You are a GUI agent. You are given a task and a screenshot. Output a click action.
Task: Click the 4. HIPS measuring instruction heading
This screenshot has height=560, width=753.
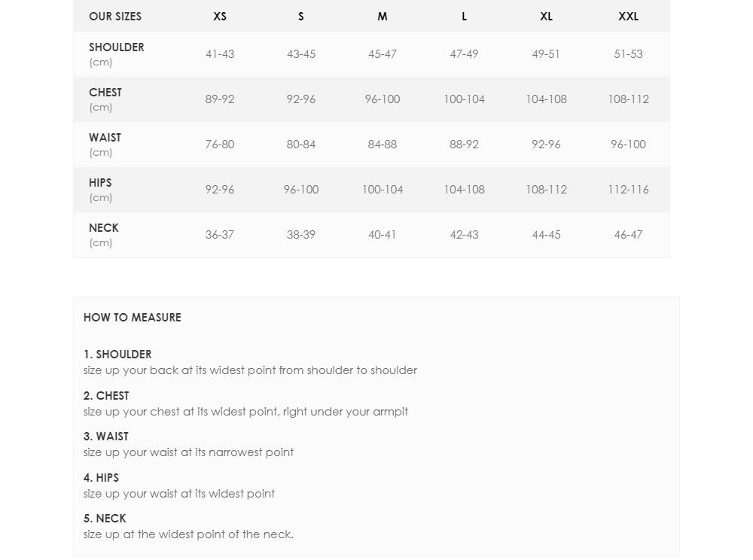pyautogui.click(x=101, y=477)
